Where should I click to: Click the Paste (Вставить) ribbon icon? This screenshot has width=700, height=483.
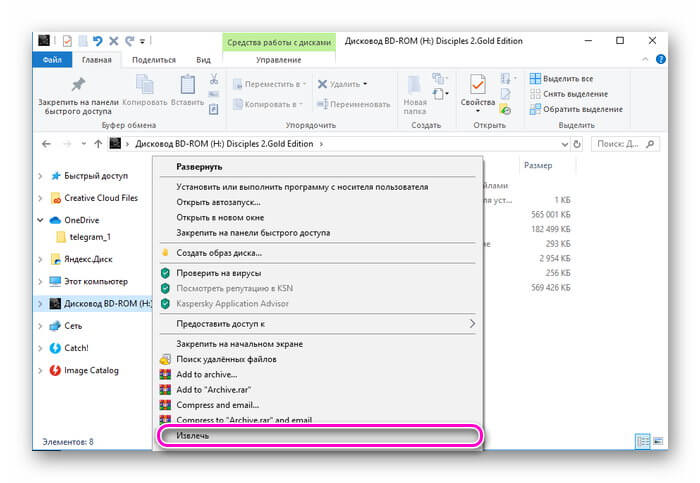[187, 91]
